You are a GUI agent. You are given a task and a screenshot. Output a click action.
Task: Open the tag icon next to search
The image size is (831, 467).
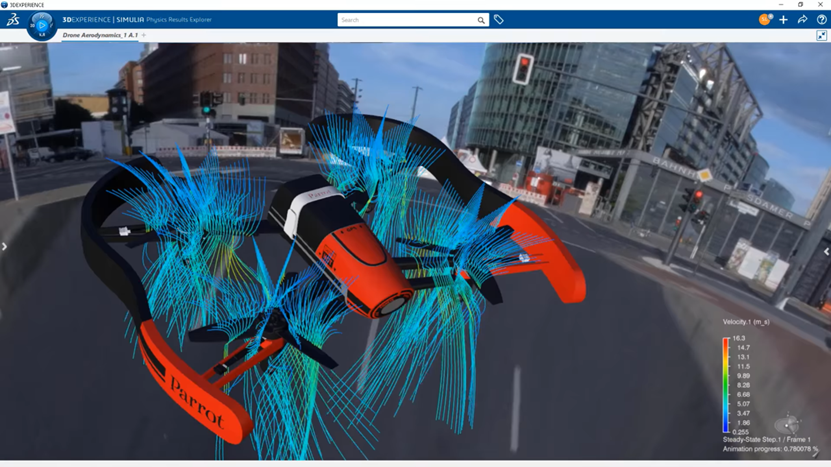[499, 20]
